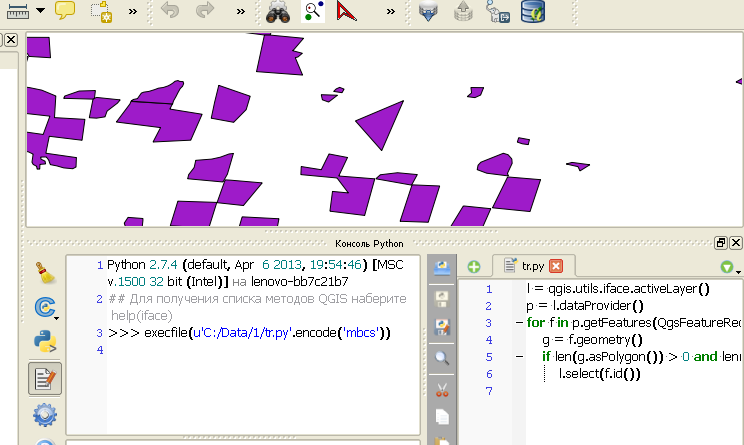Viewport: 744px width, 445px height.
Task: Close the left side panel
Action: [11, 40]
